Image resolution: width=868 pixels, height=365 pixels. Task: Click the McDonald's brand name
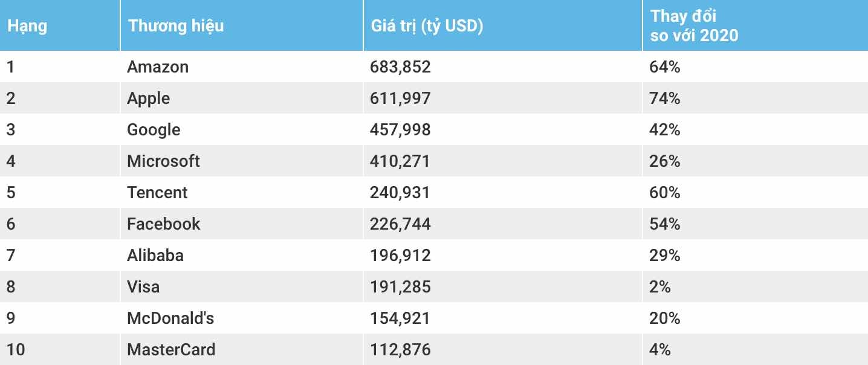170,318
